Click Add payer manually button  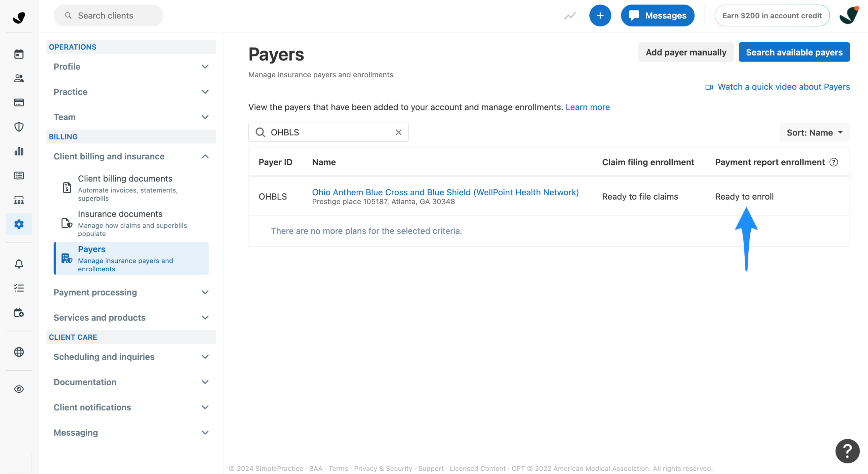686,52
